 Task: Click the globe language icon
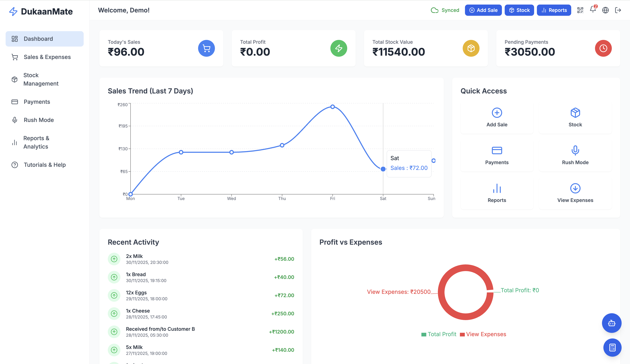(605, 10)
